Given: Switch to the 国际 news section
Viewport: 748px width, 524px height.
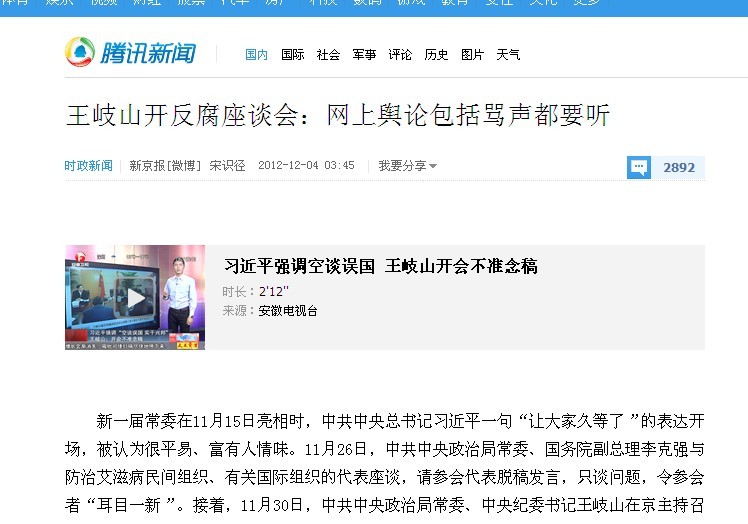Looking at the screenshot, I should point(292,55).
